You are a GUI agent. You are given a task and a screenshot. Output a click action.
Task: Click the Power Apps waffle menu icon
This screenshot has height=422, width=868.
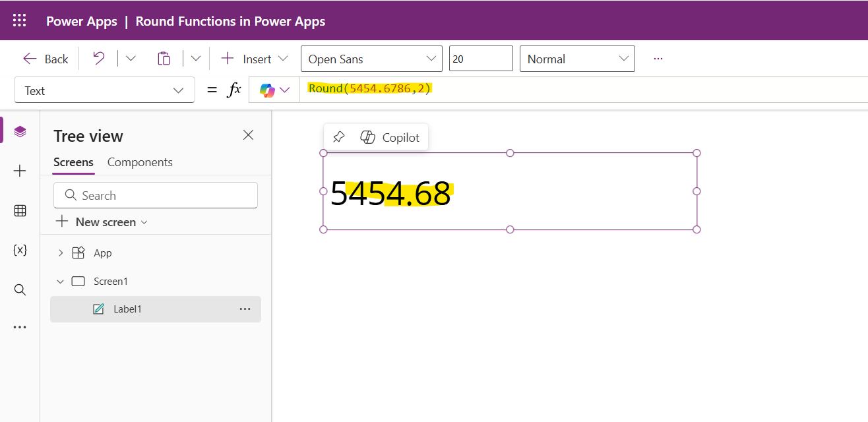click(x=19, y=20)
